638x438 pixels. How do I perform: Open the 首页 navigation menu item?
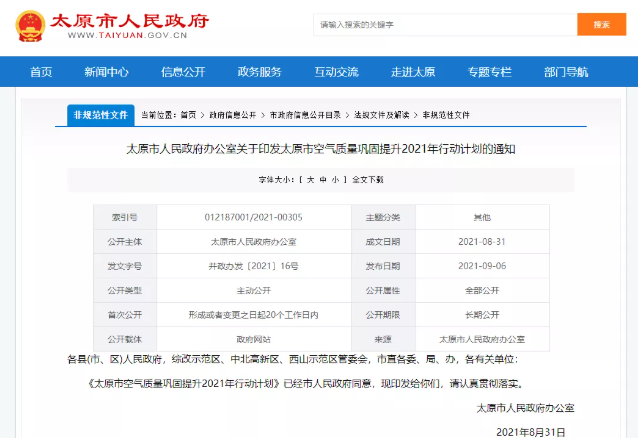point(41,72)
